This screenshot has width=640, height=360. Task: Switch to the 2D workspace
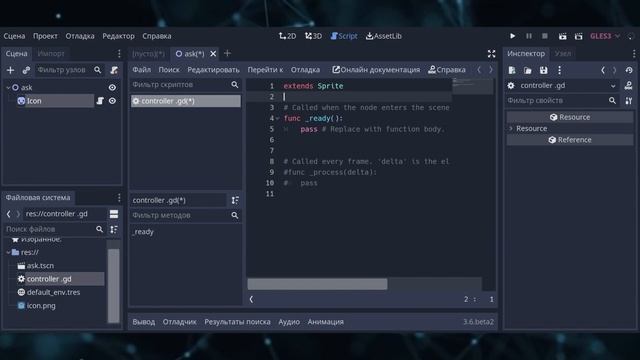(287, 36)
